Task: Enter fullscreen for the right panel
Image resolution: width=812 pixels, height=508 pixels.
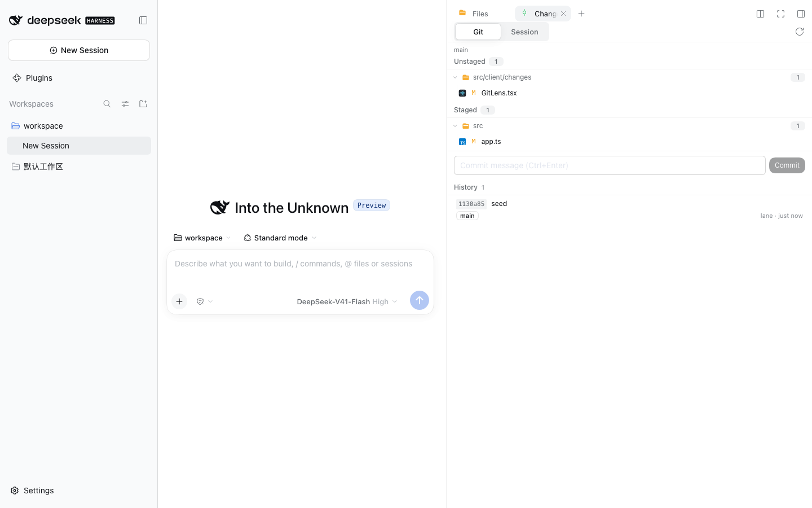Action: coord(780,14)
